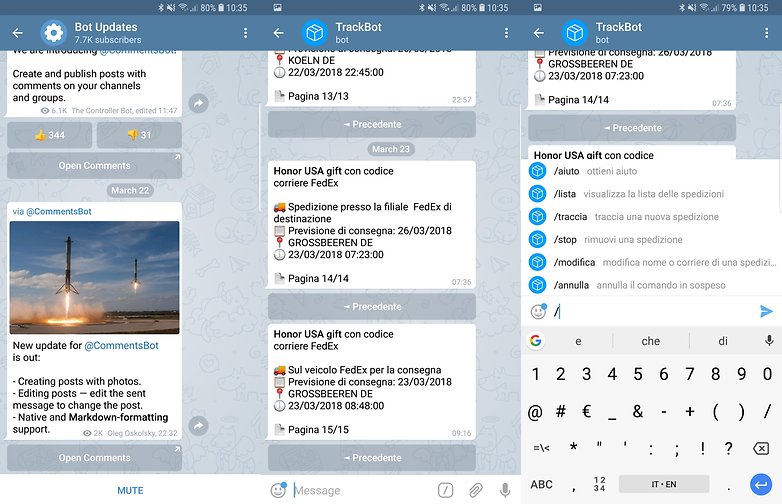
Task: Tap Bot Updates channel title
Action: (106, 27)
